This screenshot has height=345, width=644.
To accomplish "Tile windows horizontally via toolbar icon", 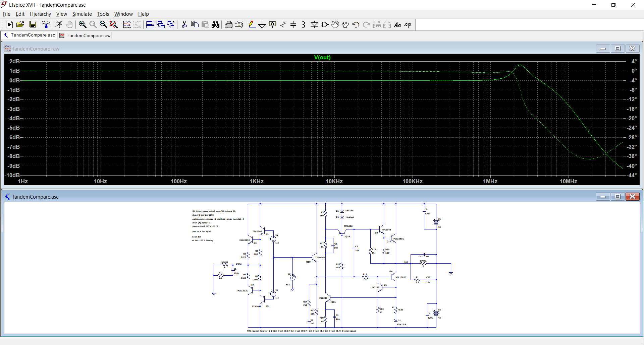I will pos(150,24).
